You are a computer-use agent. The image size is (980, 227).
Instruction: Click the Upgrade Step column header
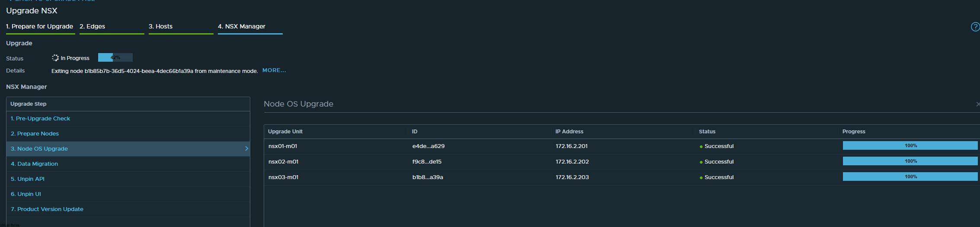pos(29,104)
